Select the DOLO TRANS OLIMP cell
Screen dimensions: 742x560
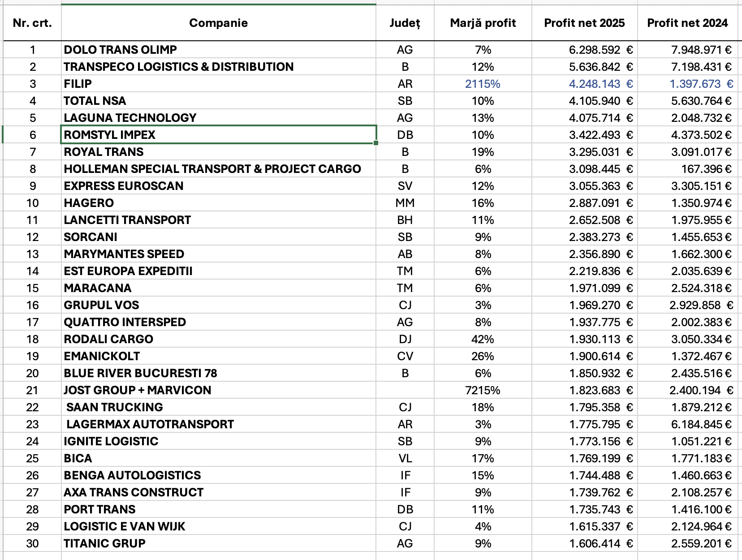click(x=219, y=50)
